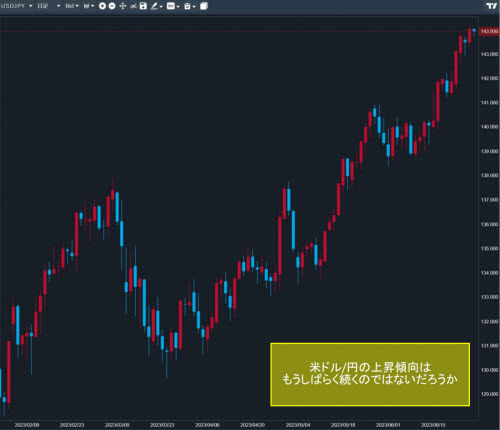This screenshot has width=500, height=430.
Task: Open the Bid price type dropdown
Action: pyautogui.click(x=72, y=6)
